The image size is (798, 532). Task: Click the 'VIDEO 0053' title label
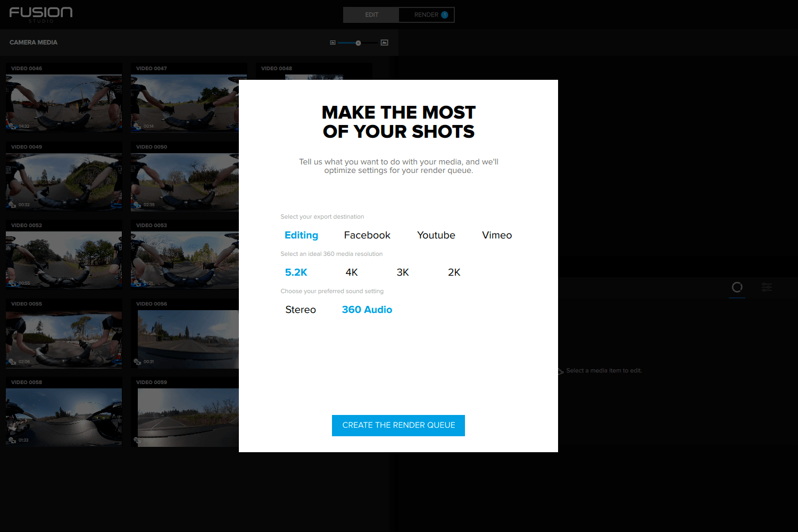pos(152,225)
